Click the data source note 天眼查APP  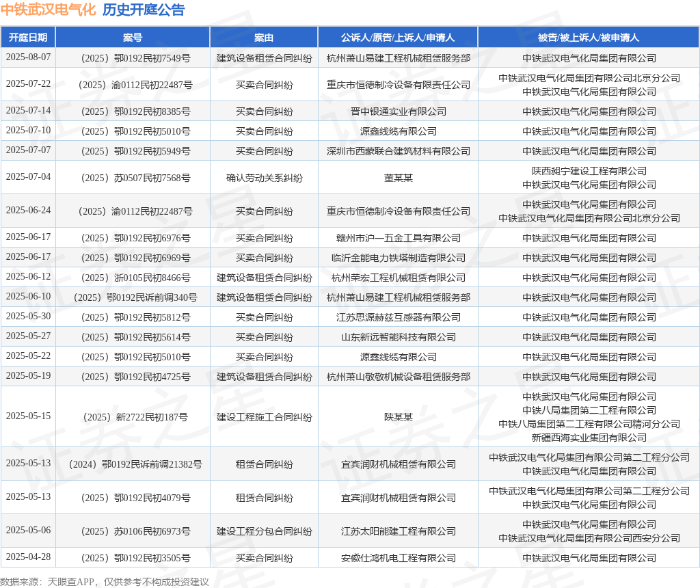[71, 582]
